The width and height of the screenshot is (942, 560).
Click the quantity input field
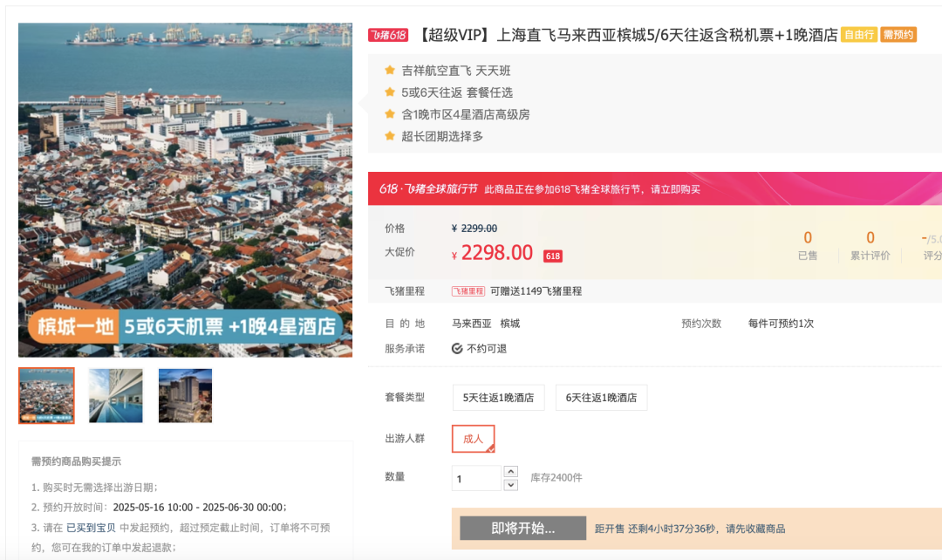click(x=474, y=478)
